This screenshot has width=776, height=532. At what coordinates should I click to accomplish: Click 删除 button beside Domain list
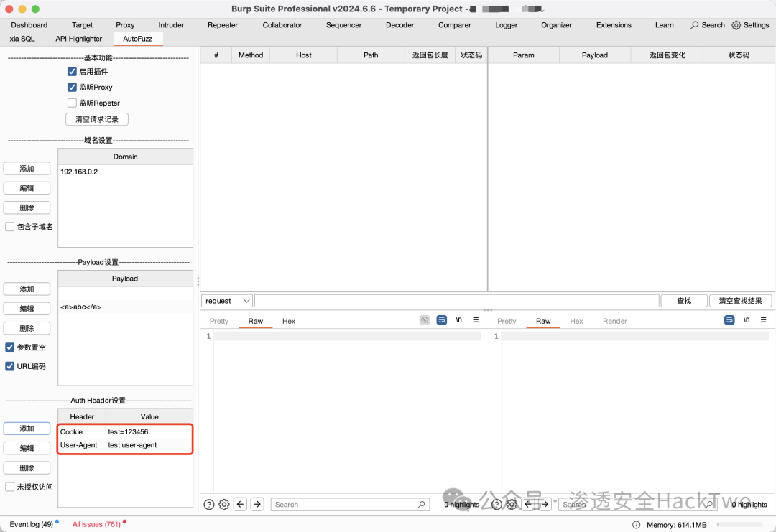27,207
